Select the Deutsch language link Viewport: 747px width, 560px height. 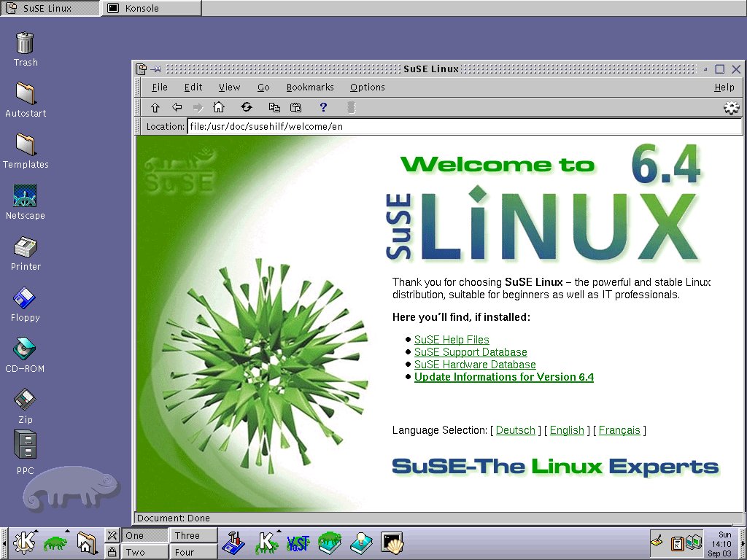click(x=516, y=430)
